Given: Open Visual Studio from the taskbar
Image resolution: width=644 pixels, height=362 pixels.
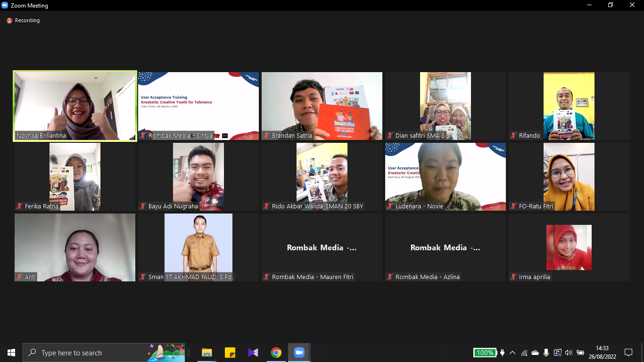Looking at the screenshot, I should coord(253,353).
